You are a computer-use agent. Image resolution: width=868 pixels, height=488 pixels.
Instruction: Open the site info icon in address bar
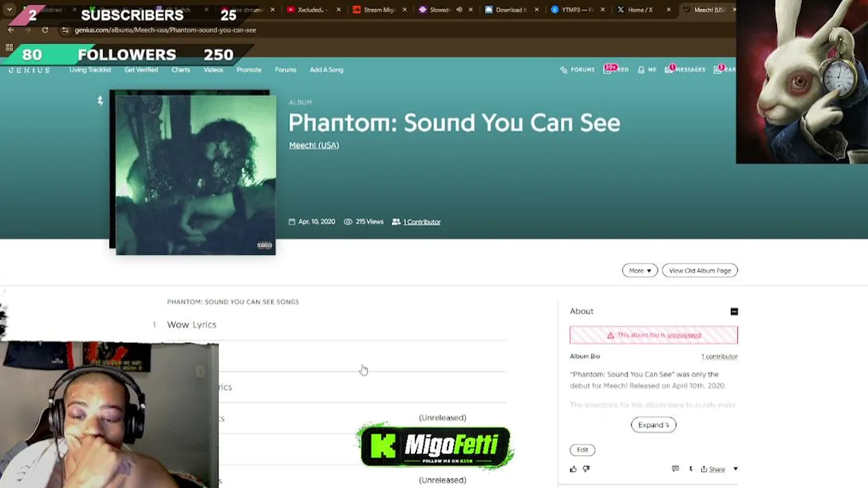coord(65,30)
